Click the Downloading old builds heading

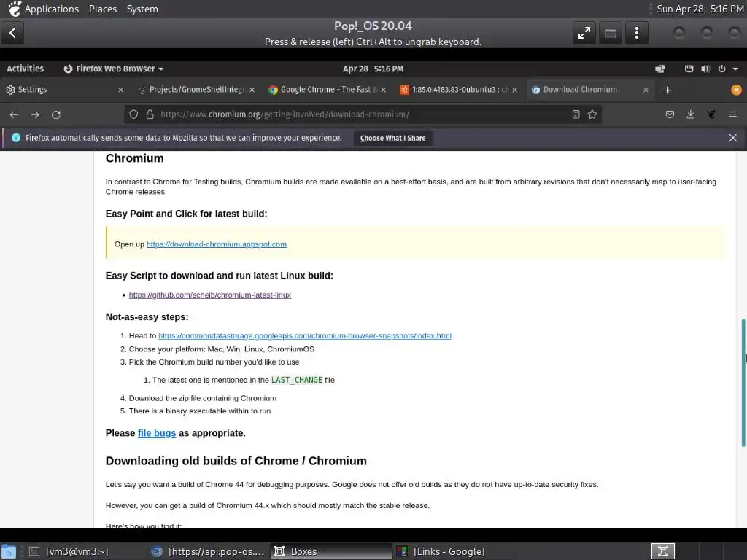tap(236, 461)
